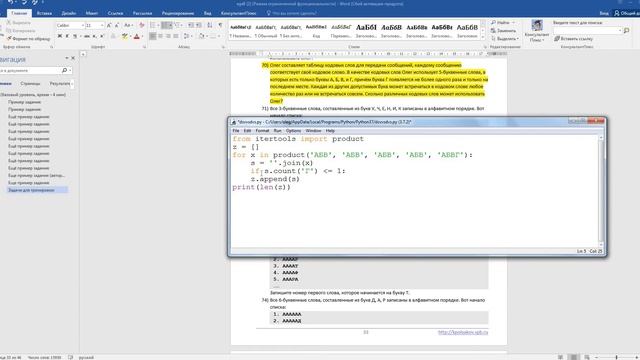Click the КонсультантПлюс search magnifier icon
The width and height of the screenshot is (640, 360).
click(x=627, y=31)
